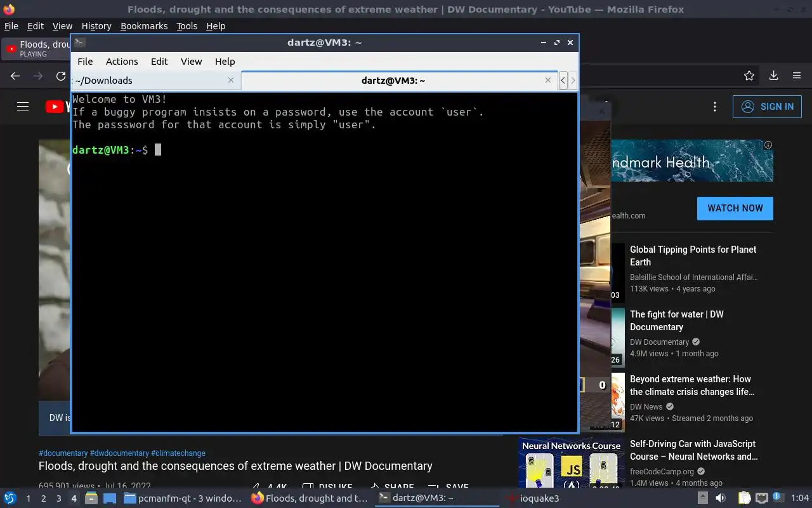Switch to workspace 1

[28, 498]
